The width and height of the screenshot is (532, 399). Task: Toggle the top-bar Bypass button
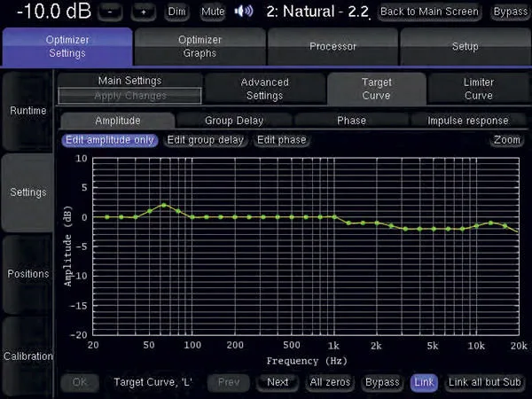click(510, 12)
